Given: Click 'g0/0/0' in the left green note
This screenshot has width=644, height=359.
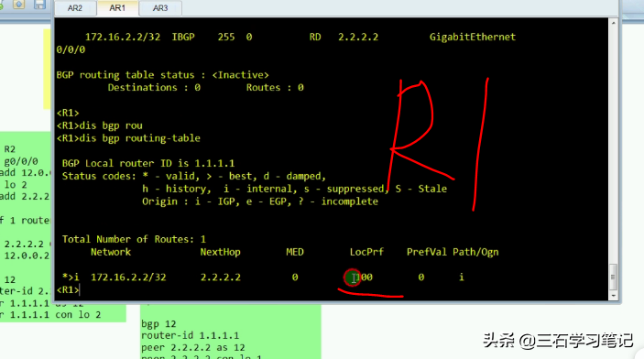Looking at the screenshot, I should tap(21, 161).
